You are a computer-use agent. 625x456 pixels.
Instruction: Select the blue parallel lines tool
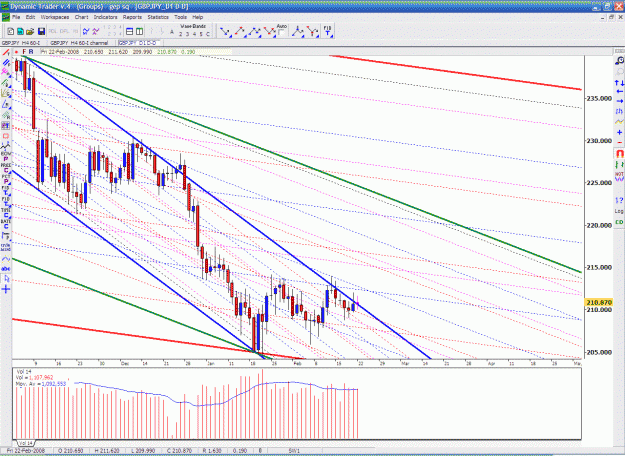coord(6,63)
